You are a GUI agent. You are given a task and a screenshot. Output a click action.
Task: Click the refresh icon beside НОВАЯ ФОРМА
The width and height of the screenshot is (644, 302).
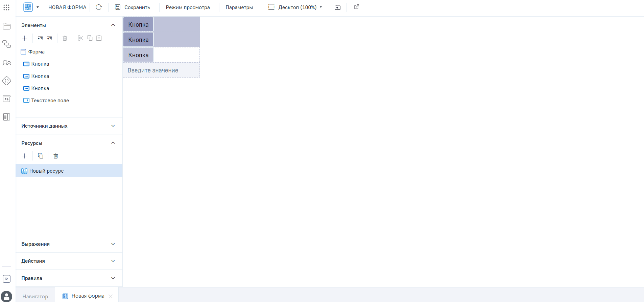pyautogui.click(x=99, y=7)
